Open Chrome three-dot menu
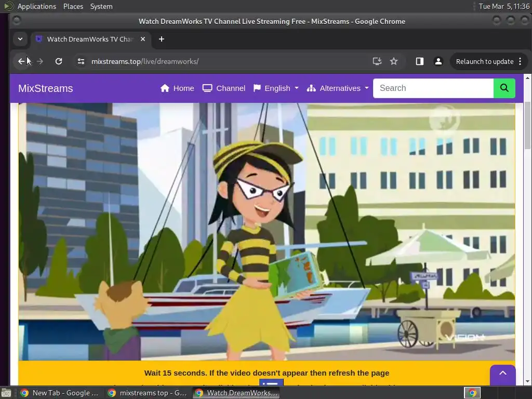 (521, 61)
